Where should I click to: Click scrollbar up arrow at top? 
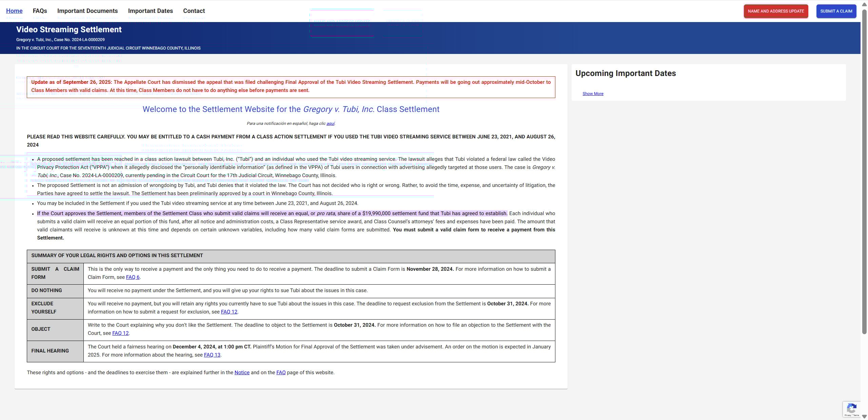coord(864,4)
